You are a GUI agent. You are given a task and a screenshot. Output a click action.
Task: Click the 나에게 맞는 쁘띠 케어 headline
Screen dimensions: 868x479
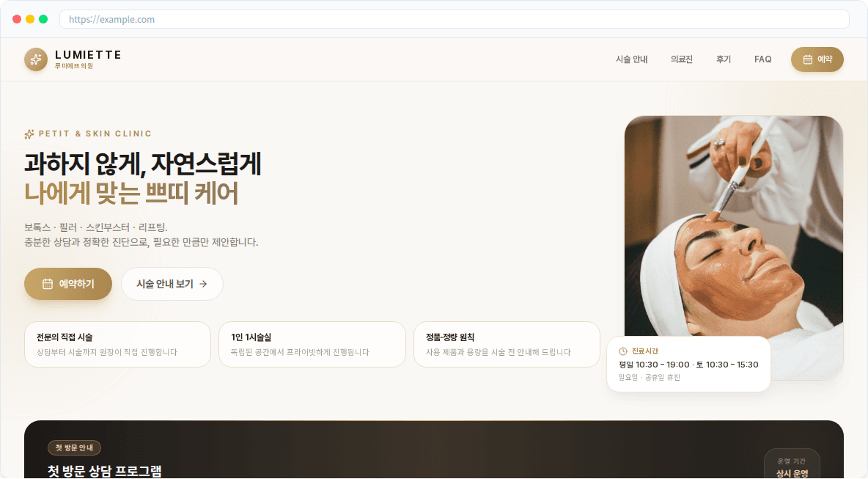131,193
